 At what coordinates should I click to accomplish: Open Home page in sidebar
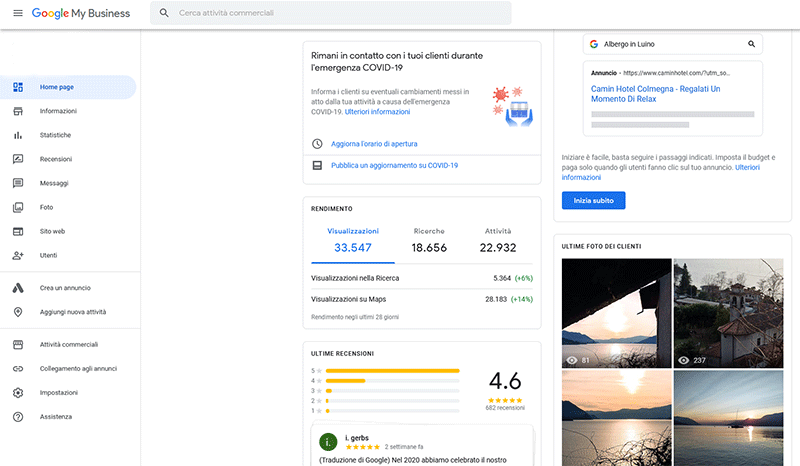tap(68, 87)
